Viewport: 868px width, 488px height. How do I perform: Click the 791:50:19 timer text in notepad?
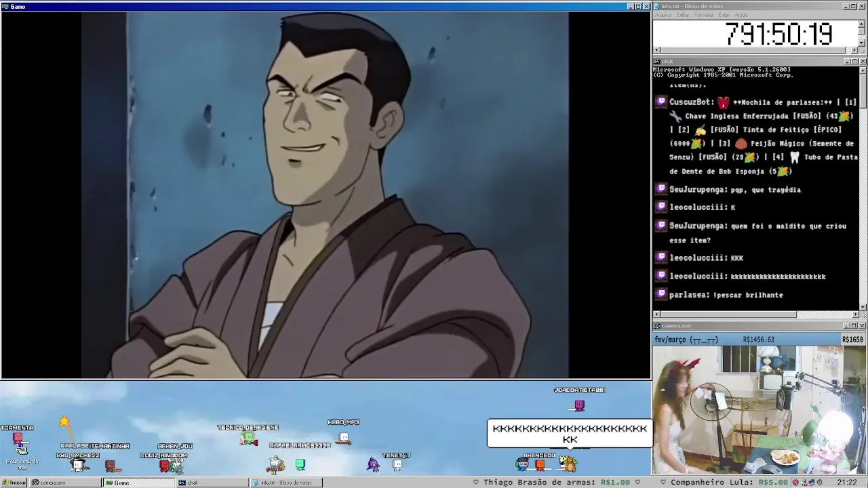click(778, 34)
